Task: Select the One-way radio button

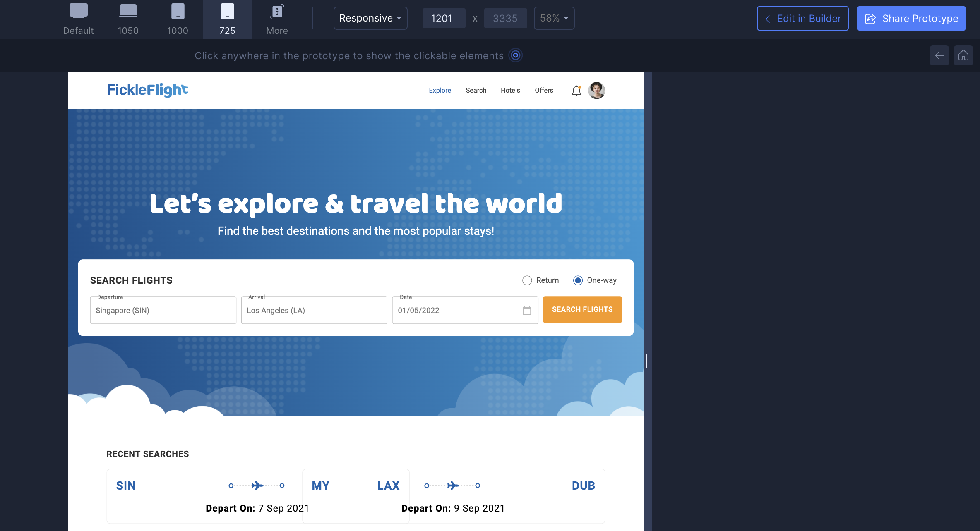Action: 578,280
